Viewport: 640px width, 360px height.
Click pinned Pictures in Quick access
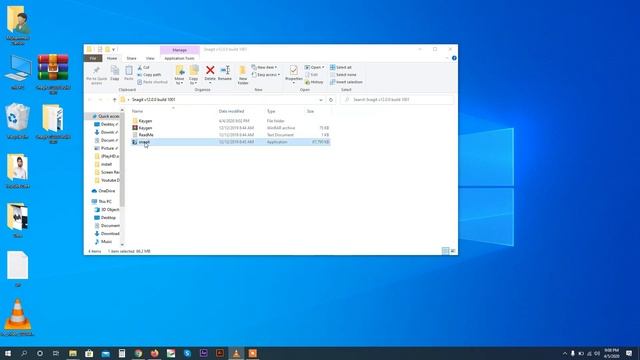pyautogui.click(x=106, y=148)
